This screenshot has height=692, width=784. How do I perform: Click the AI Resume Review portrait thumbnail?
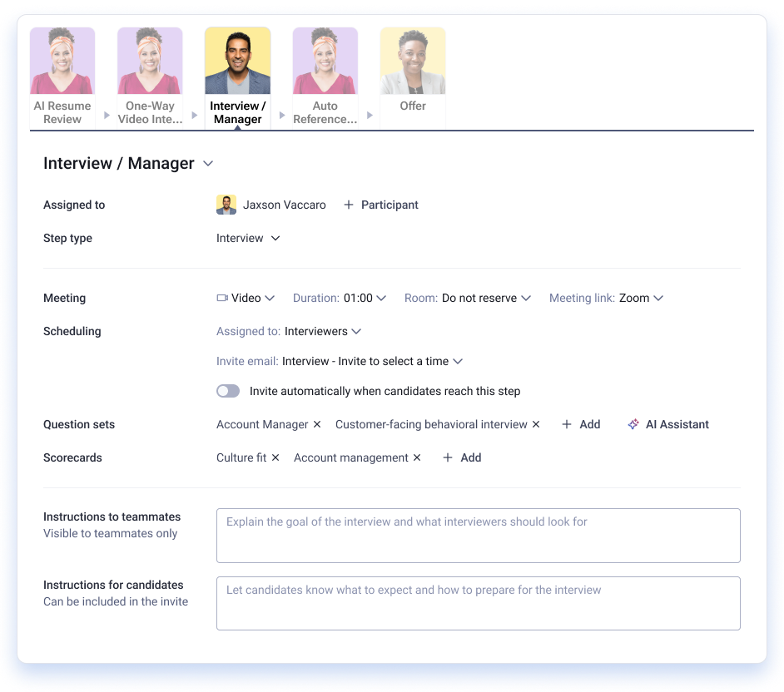(x=62, y=61)
